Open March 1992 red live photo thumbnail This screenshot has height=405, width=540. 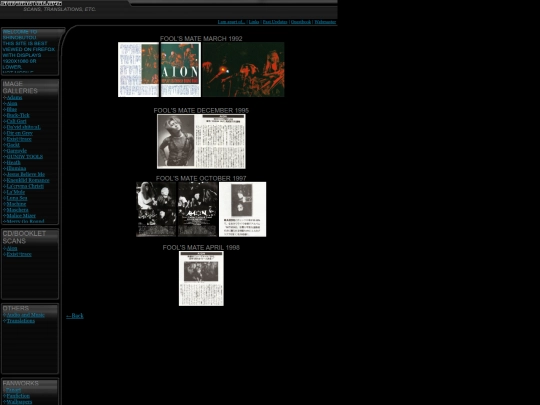[243, 70]
